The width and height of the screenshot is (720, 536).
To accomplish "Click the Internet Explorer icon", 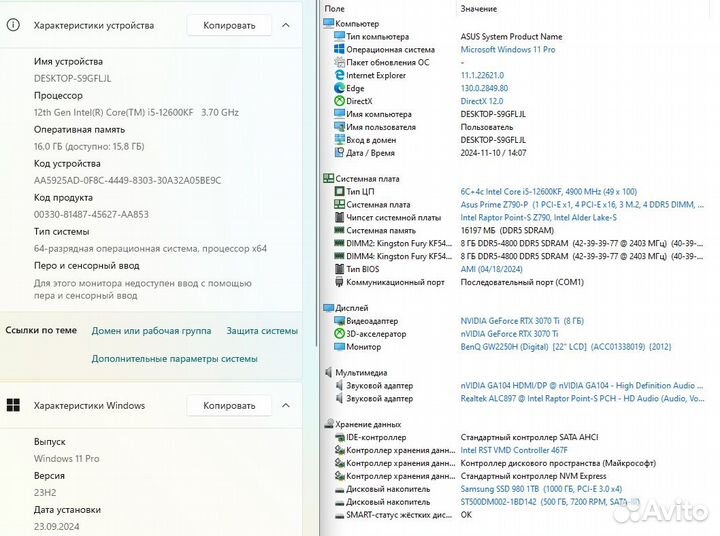I will 339,75.
